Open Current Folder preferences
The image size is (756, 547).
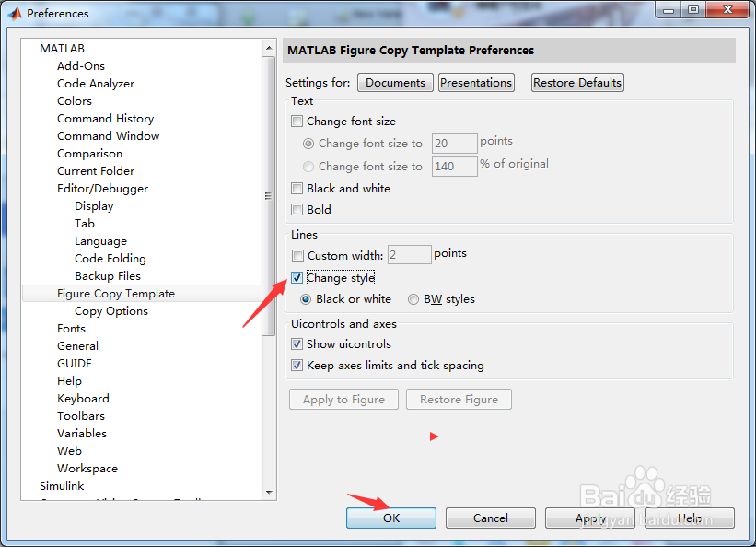96,170
